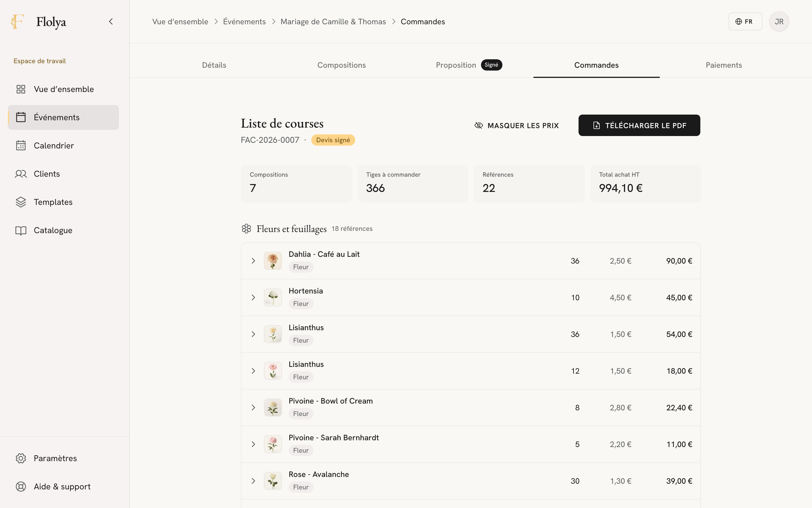Viewport: 812px width, 508px height.
Task: Expand the Lisianthus row with quantity 36
Action: point(253,334)
